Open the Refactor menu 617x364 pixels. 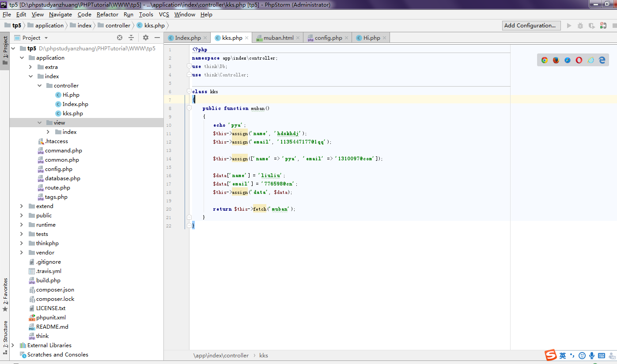[107, 15]
